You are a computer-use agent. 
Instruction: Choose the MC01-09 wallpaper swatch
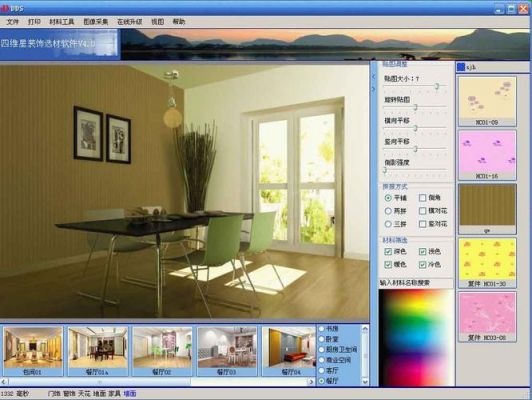coord(487,101)
